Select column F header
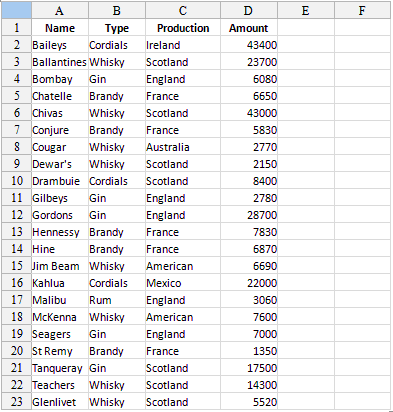The image size is (393, 412). coord(362,10)
